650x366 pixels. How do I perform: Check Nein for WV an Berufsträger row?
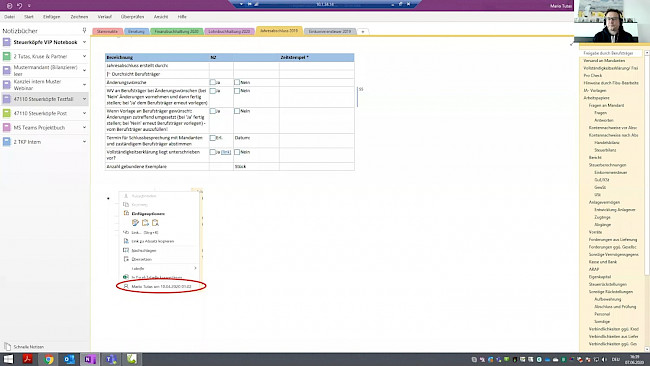pyautogui.click(x=237, y=91)
